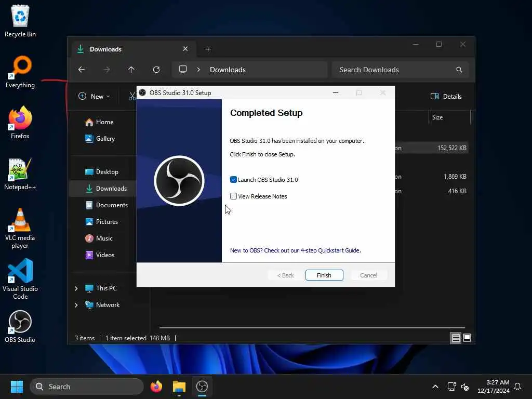Click OBS Studio setup icon on the taskbar
The image size is (532, 399).
pos(202,387)
